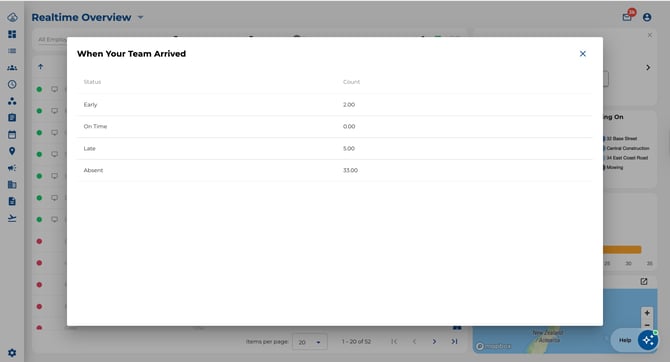
Task: Select the Count column header
Action: click(351, 82)
